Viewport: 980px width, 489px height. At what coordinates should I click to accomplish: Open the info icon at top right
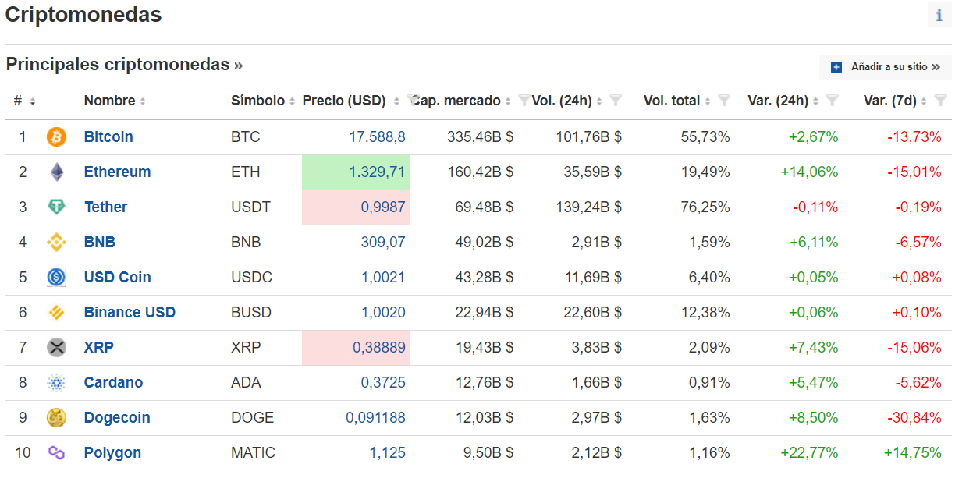[939, 15]
